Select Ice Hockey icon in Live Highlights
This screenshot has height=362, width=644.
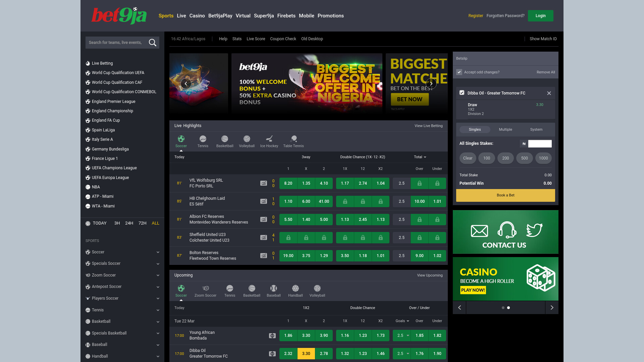click(269, 139)
